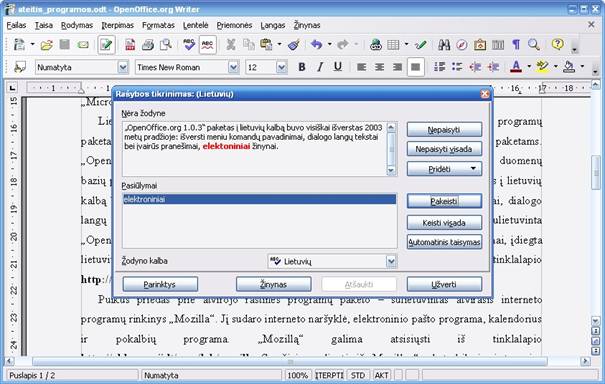Select the elektroniniai suggestion entry
605x384 pixels.
pos(259,199)
